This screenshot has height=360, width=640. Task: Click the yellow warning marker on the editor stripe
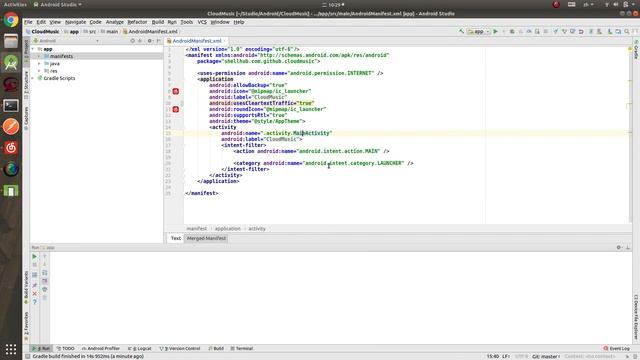click(x=630, y=49)
